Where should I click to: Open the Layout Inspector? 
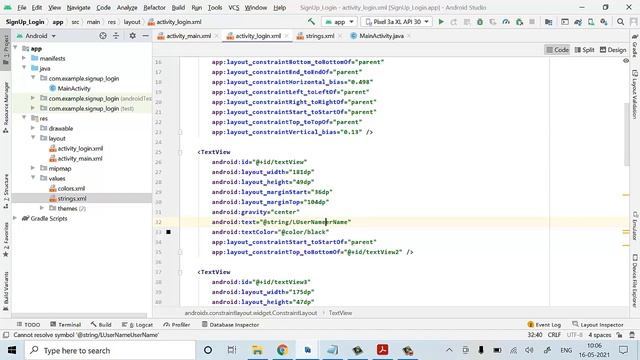coord(598,324)
